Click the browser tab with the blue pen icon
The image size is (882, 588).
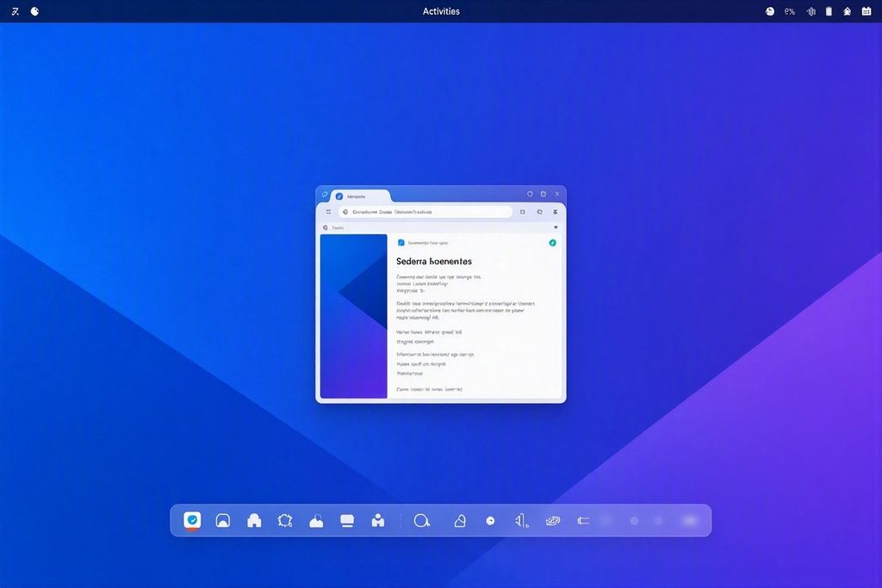click(x=360, y=196)
